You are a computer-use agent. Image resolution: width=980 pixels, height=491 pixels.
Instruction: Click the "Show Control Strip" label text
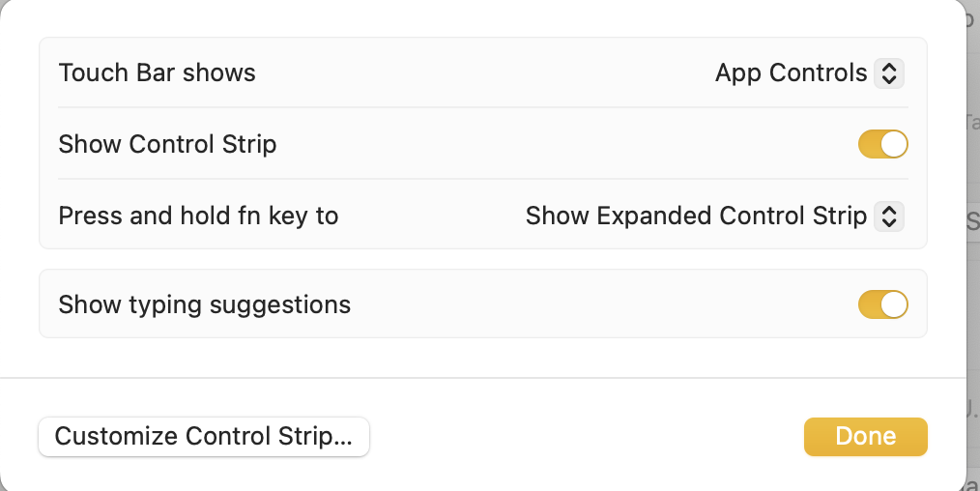click(168, 145)
